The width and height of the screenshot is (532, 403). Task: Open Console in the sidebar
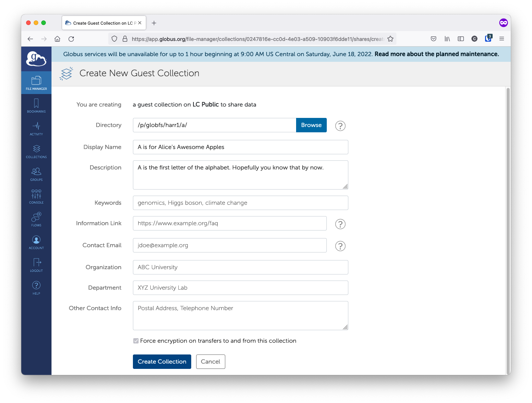pyautogui.click(x=36, y=196)
